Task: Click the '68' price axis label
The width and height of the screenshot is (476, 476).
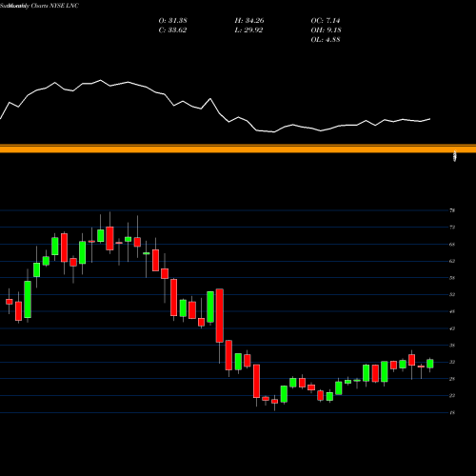Action: tap(452, 245)
